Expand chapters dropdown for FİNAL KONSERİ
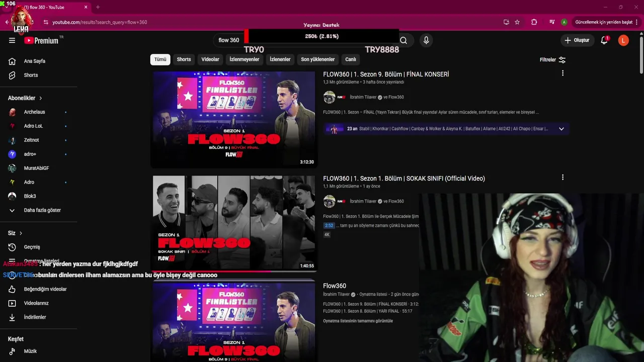644x362 pixels. coord(561,129)
